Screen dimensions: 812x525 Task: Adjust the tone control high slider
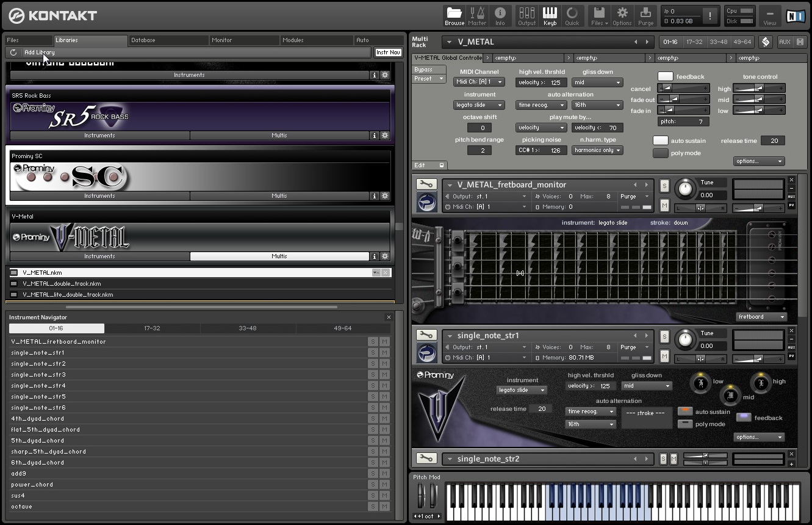(760, 89)
